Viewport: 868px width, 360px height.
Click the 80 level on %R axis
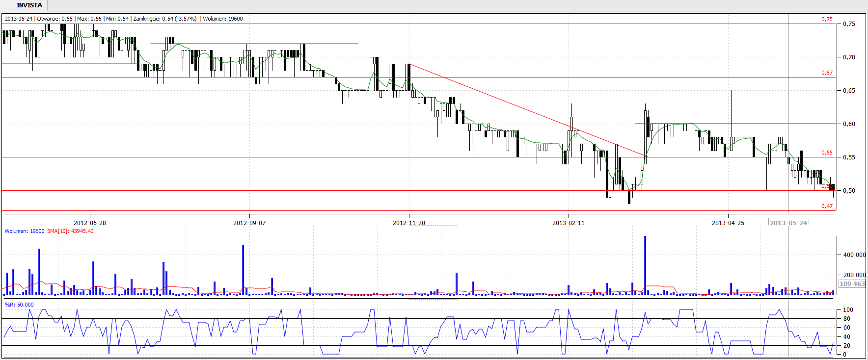(847, 319)
